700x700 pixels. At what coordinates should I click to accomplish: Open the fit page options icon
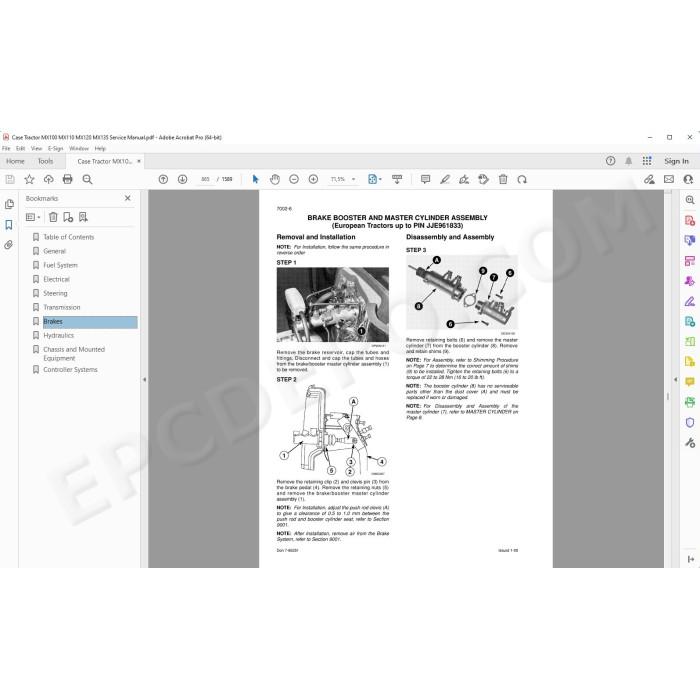[x=375, y=179]
